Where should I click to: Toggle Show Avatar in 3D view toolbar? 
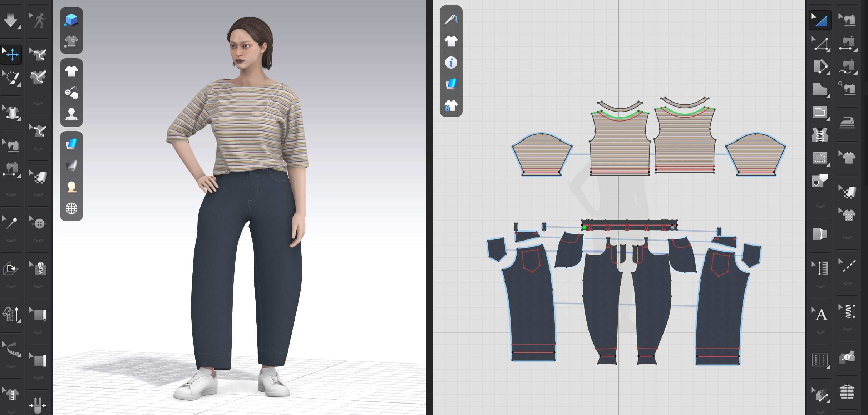(x=71, y=114)
